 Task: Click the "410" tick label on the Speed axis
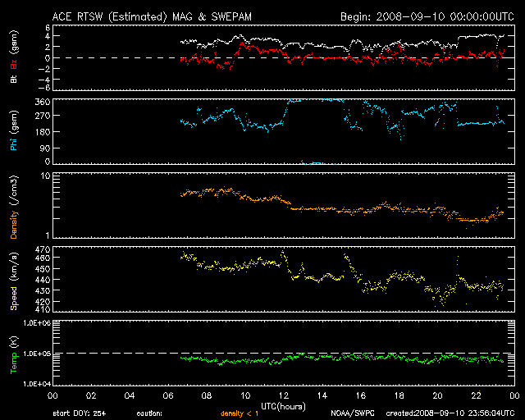(x=43, y=309)
